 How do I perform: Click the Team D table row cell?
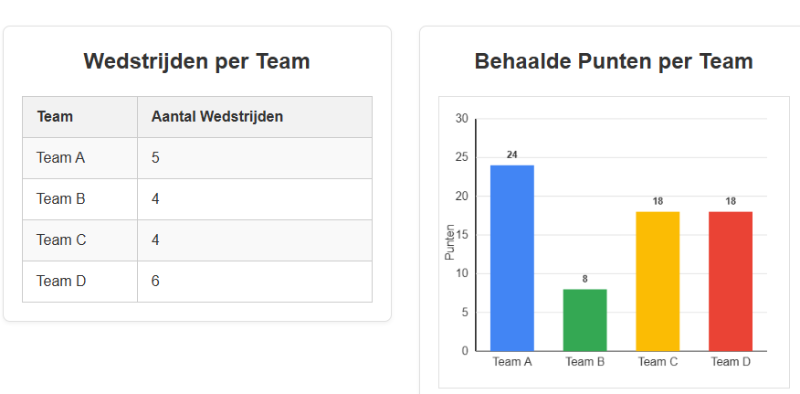click(x=80, y=281)
